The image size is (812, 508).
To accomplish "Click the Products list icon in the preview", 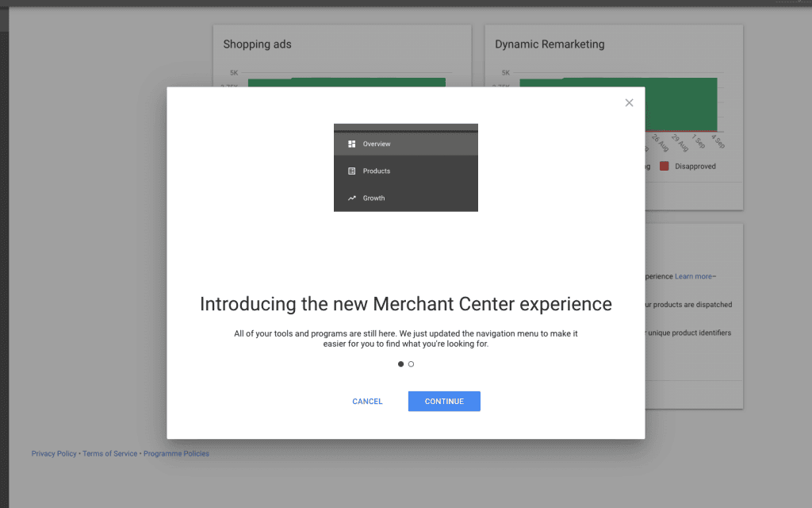I will pyautogui.click(x=351, y=171).
